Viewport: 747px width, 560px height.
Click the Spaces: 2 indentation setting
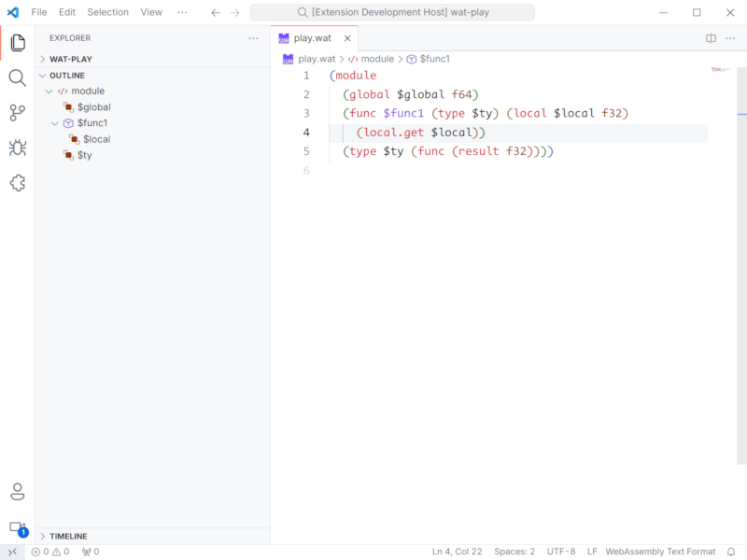(514, 552)
